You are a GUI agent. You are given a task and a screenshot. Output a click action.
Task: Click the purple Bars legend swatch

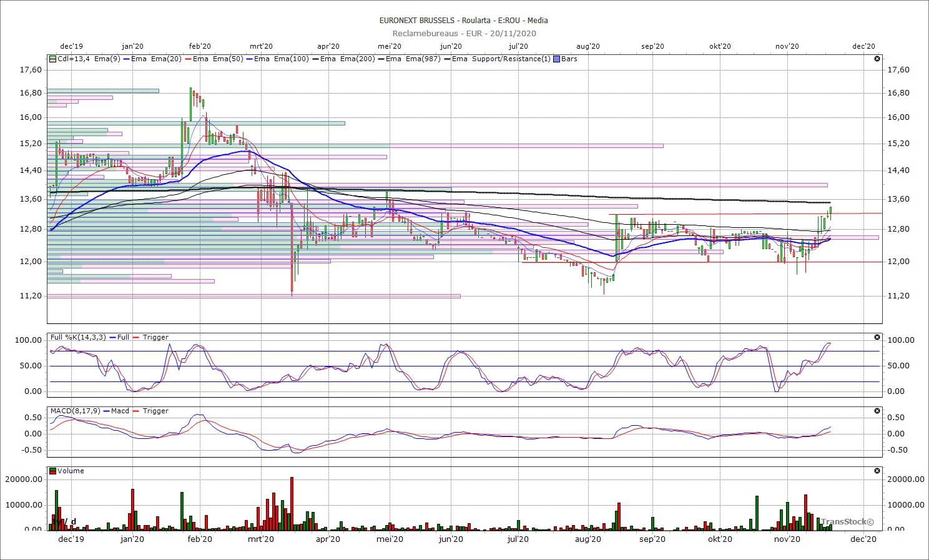(557, 59)
